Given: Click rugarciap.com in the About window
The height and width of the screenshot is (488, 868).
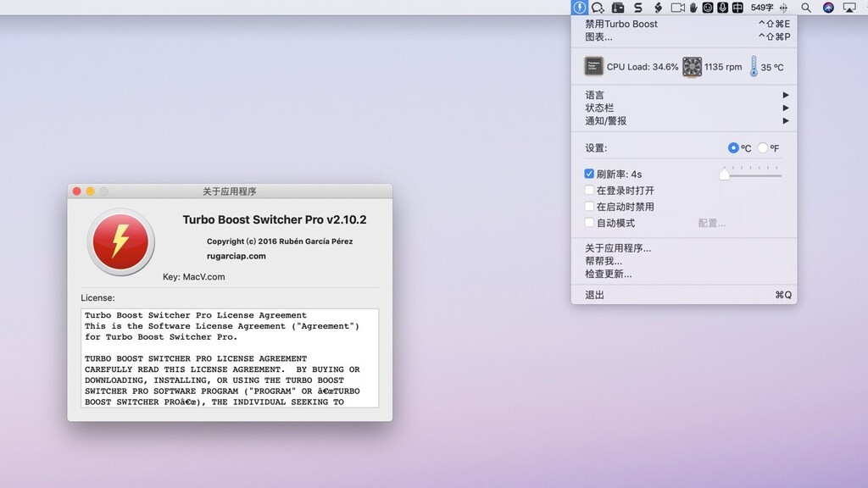Looking at the screenshot, I should (x=236, y=256).
